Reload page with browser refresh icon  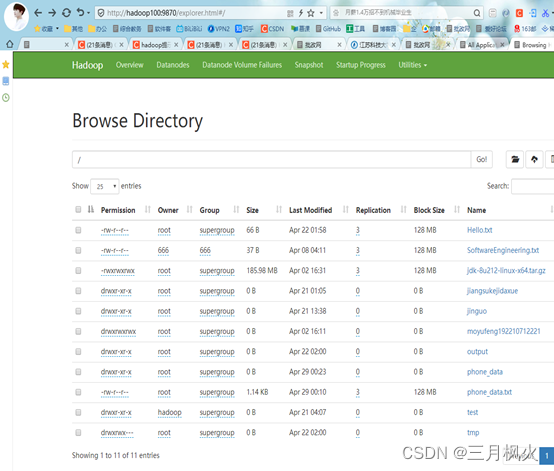pyautogui.click(x=66, y=13)
